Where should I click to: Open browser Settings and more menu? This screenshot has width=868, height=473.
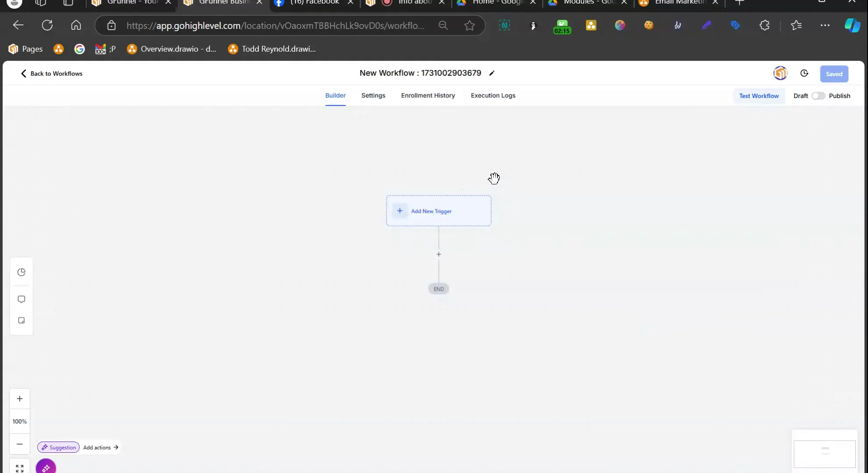pyautogui.click(x=825, y=25)
